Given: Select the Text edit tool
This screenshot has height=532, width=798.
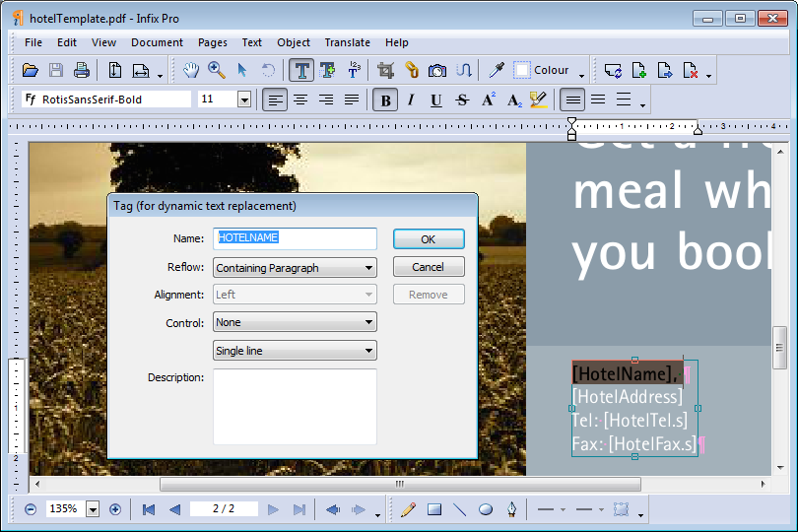Looking at the screenshot, I should tap(301, 70).
